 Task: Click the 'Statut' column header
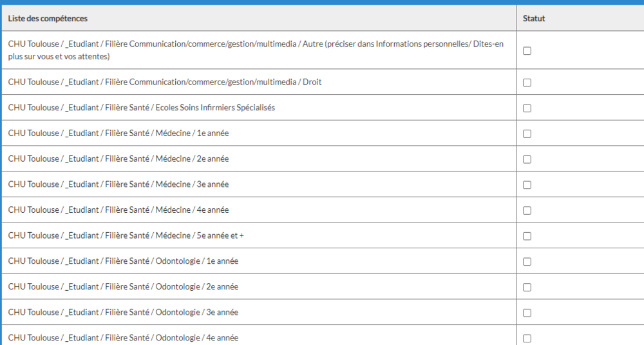(534, 19)
